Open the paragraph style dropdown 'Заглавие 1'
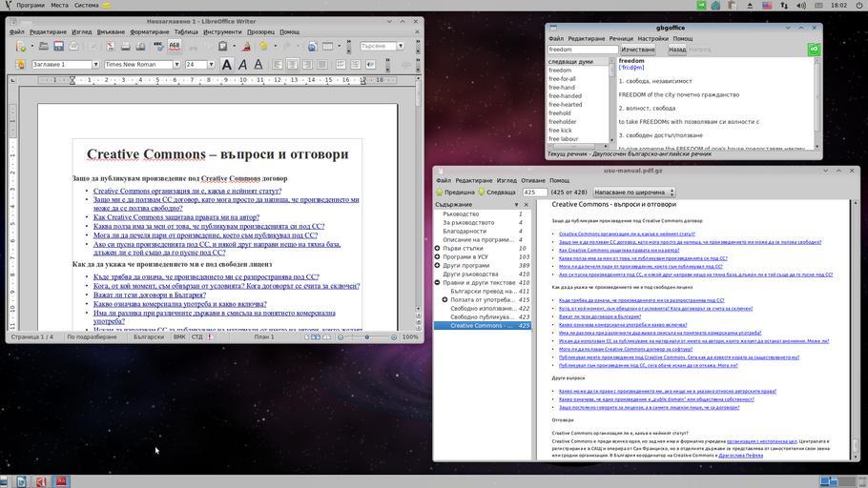868x488 pixels. coord(95,65)
